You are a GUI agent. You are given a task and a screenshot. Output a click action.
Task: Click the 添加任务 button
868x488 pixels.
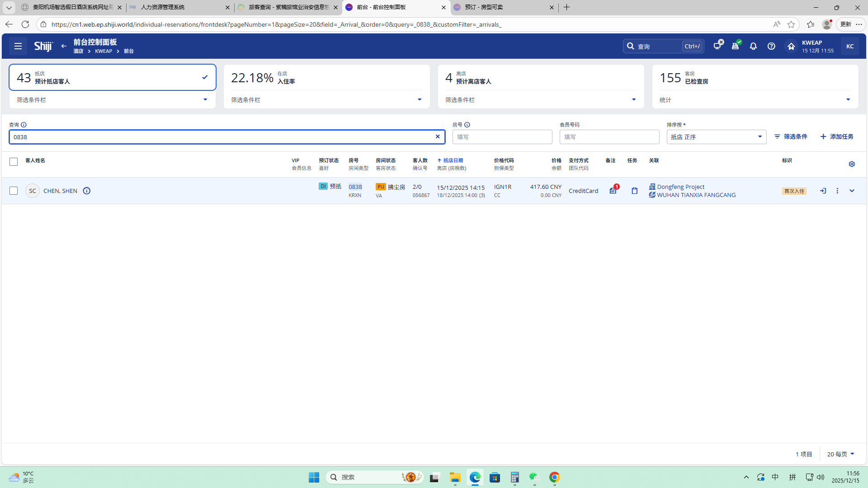[x=837, y=136]
